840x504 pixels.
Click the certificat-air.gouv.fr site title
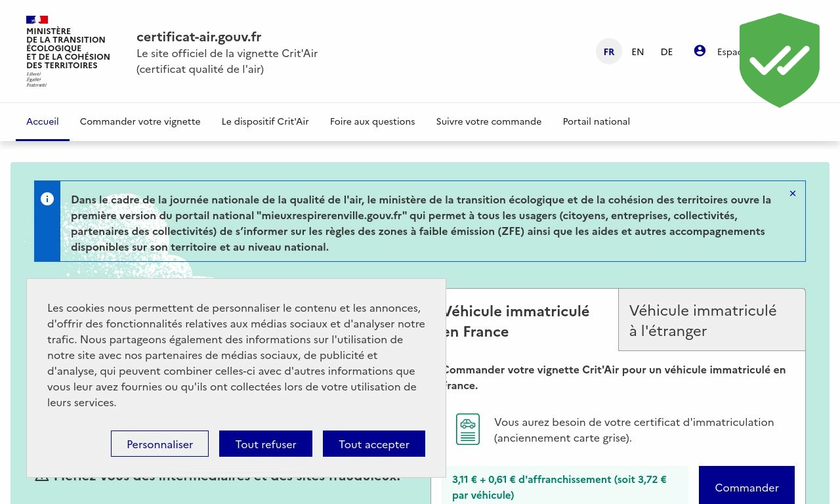[199, 37]
